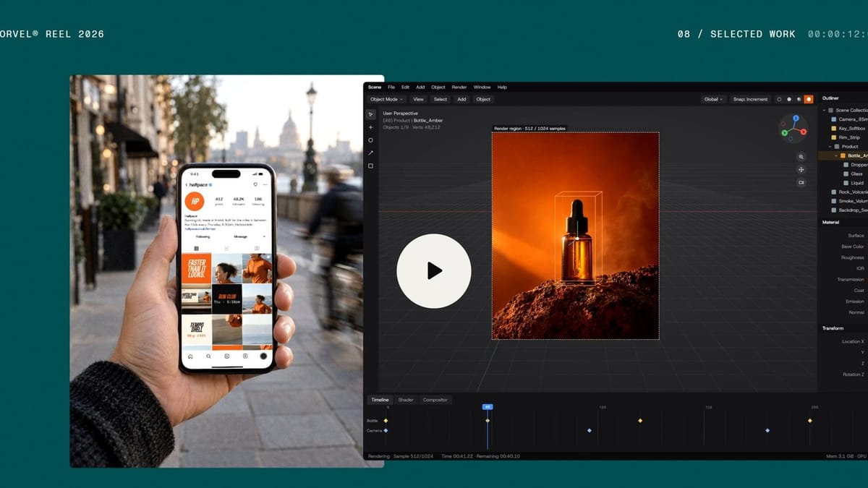Screen dimensions: 868x488
Task: Play the reel with the round play button
Action: pyautogui.click(x=434, y=271)
